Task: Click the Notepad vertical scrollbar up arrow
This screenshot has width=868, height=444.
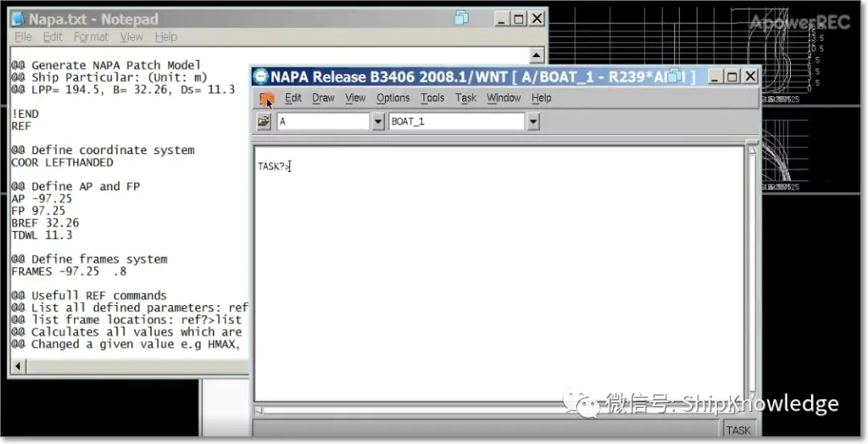Action: tap(536, 55)
